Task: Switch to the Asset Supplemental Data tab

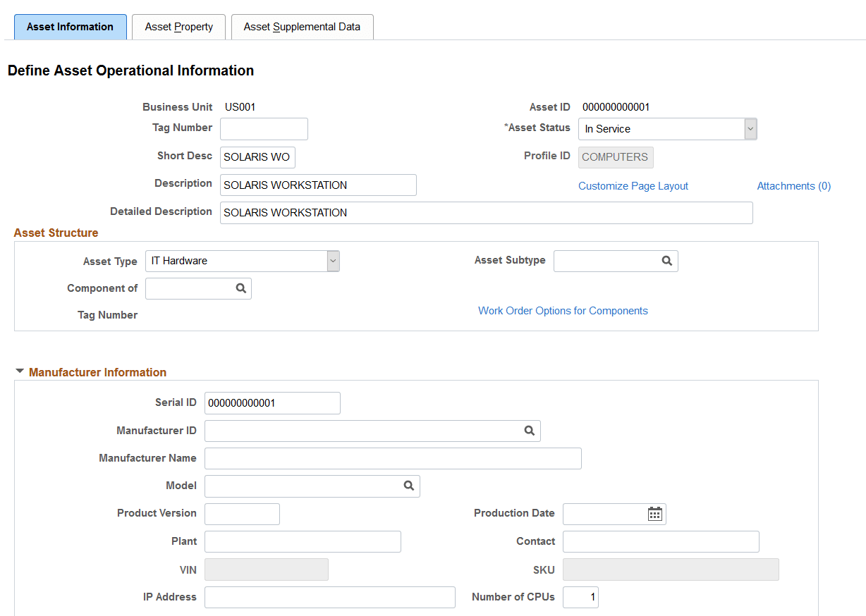Action: pyautogui.click(x=302, y=27)
